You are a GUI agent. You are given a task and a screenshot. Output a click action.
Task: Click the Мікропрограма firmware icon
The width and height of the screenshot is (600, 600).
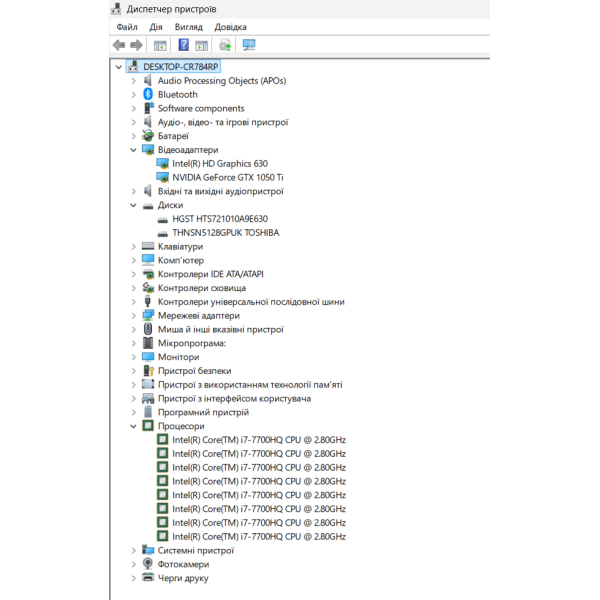(x=148, y=343)
